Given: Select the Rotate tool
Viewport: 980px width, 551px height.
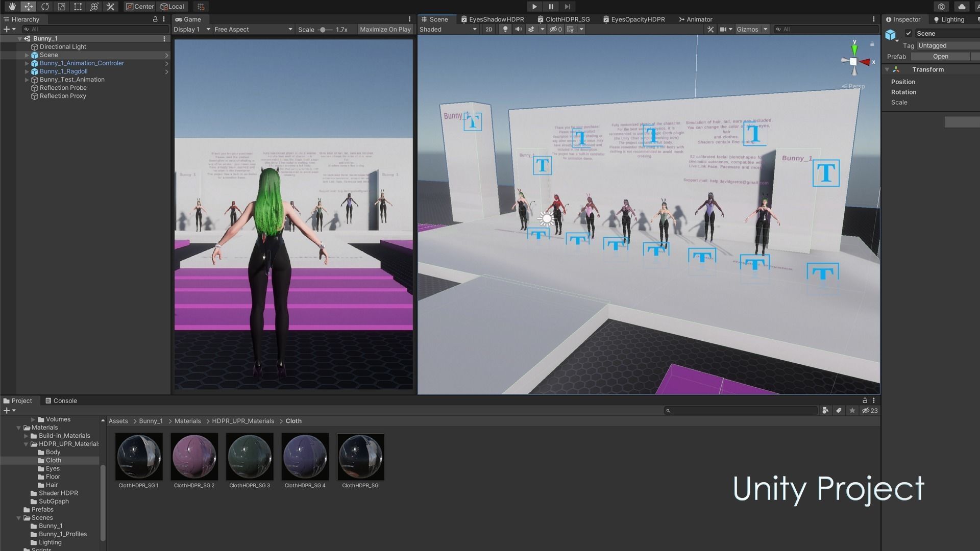Looking at the screenshot, I should click(45, 7).
